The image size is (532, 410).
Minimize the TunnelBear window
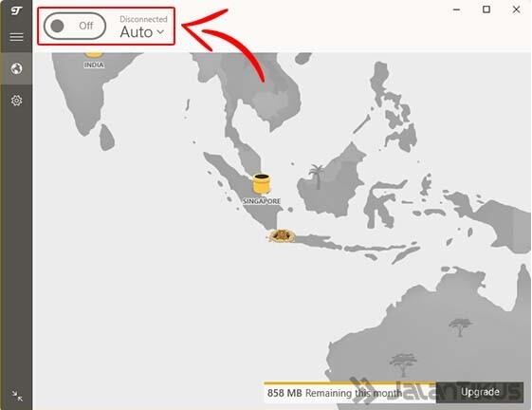click(x=457, y=9)
